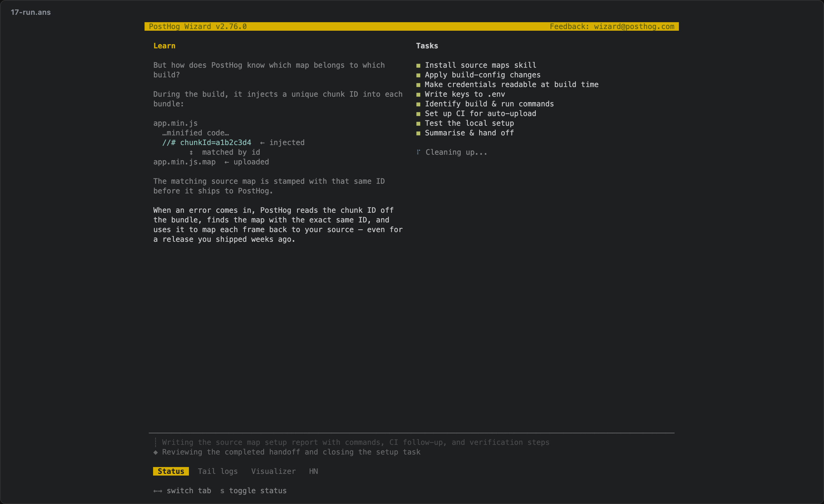Click the Identify build & run commands task
The image size is (824, 504).
click(x=489, y=104)
